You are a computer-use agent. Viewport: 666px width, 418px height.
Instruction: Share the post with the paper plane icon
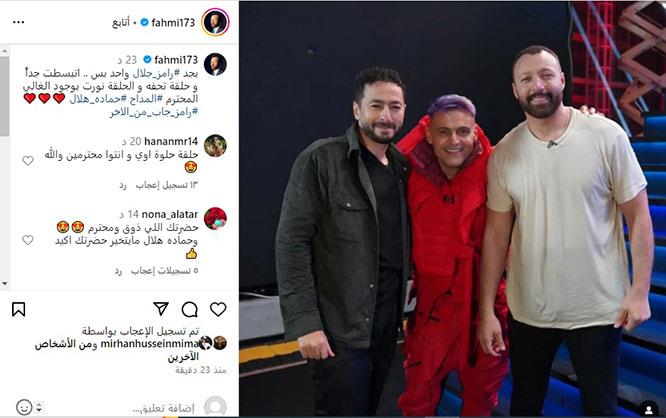[x=161, y=309]
